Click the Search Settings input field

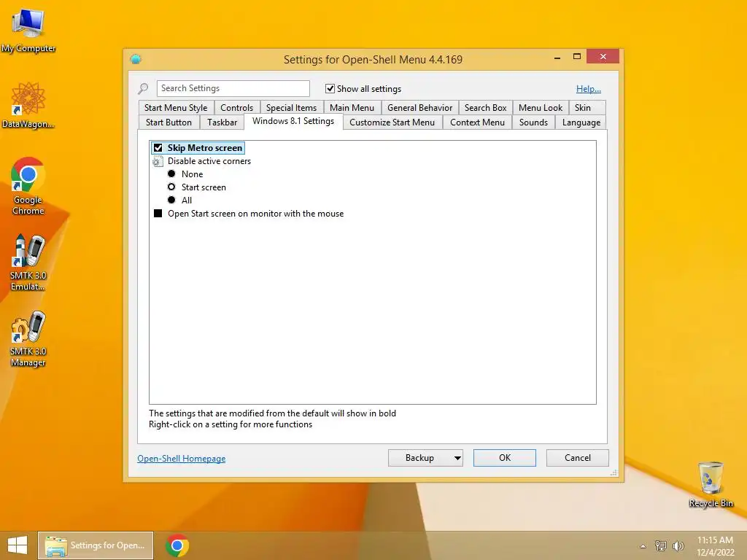click(233, 88)
